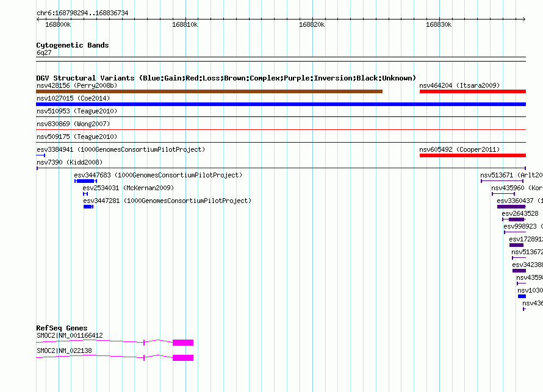Click the nsv464204 (Itsara2009) label
Screen dimensions: 543x392
[459, 85]
